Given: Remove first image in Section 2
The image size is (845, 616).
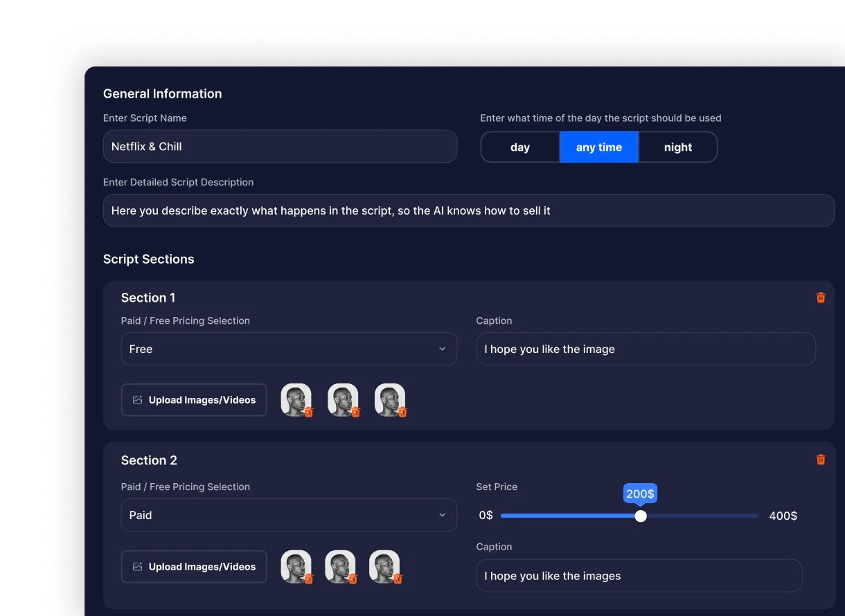Looking at the screenshot, I should (309, 579).
